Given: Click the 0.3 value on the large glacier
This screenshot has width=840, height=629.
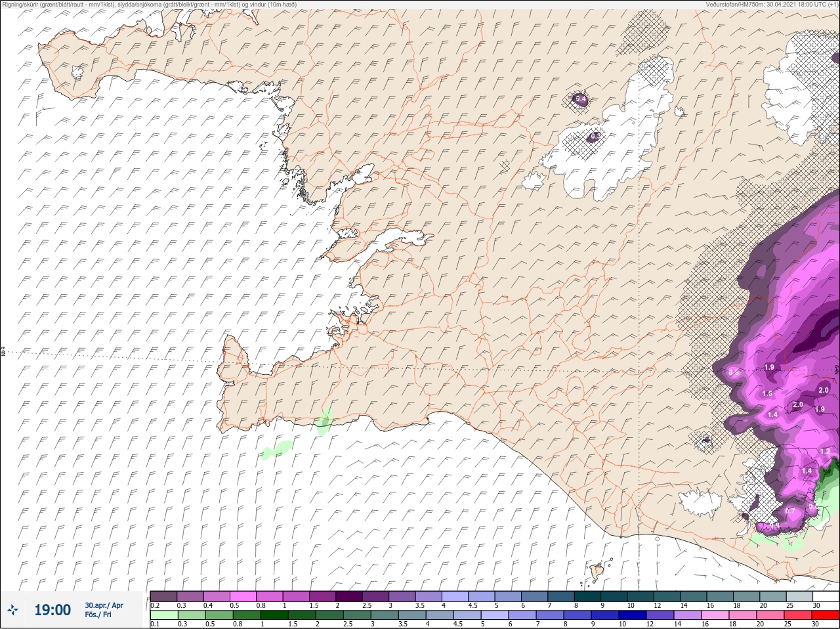Looking at the screenshot, I should pos(595,137).
